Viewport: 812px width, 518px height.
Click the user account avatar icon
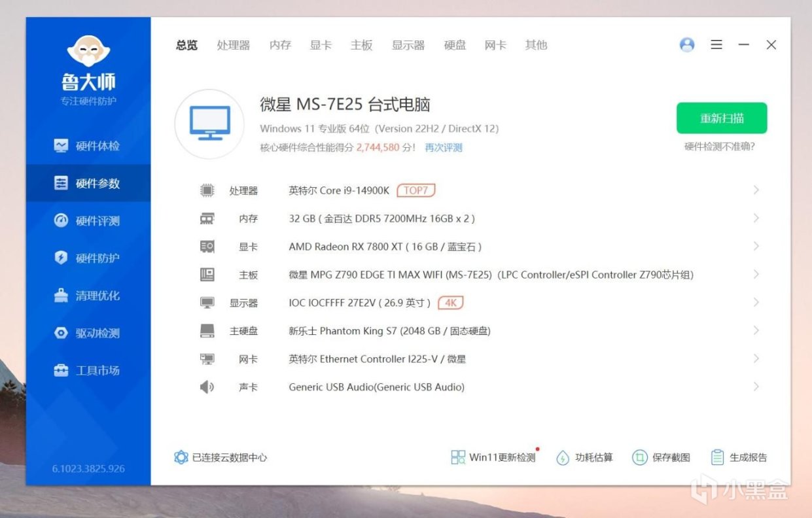click(687, 44)
